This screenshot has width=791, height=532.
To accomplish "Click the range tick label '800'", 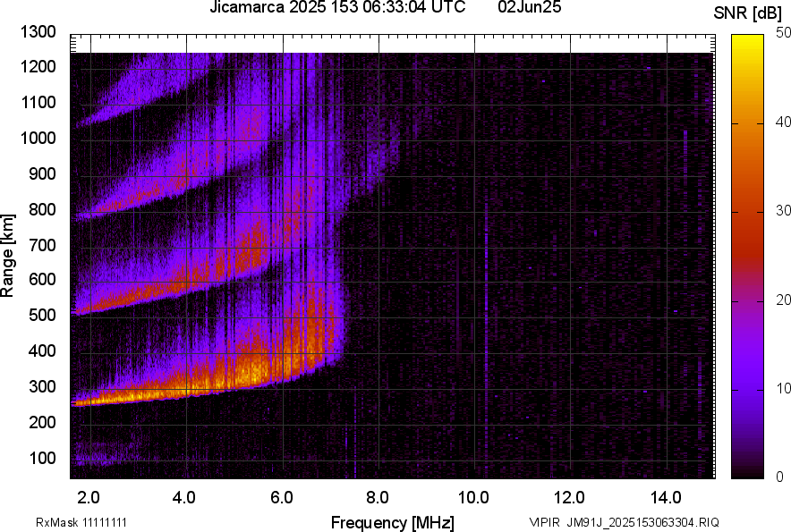I will click(x=42, y=209).
